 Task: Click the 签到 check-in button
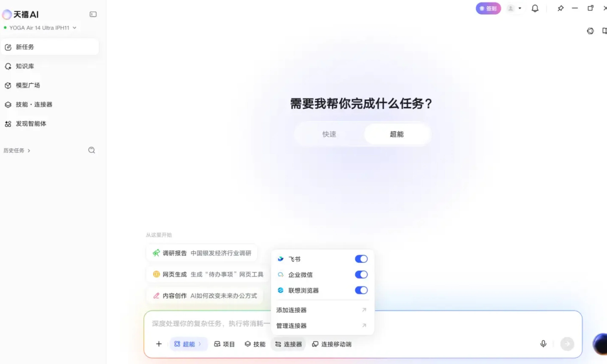coord(488,8)
